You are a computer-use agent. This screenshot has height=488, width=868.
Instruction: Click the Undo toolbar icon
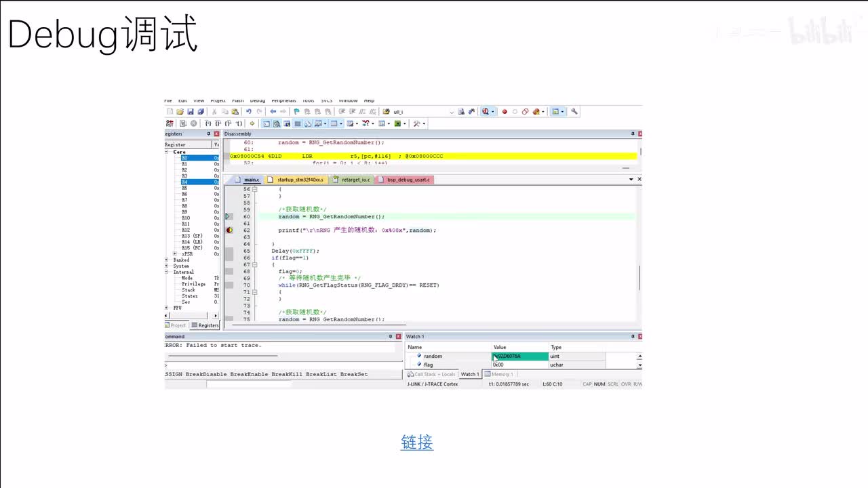[x=249, y=111]
